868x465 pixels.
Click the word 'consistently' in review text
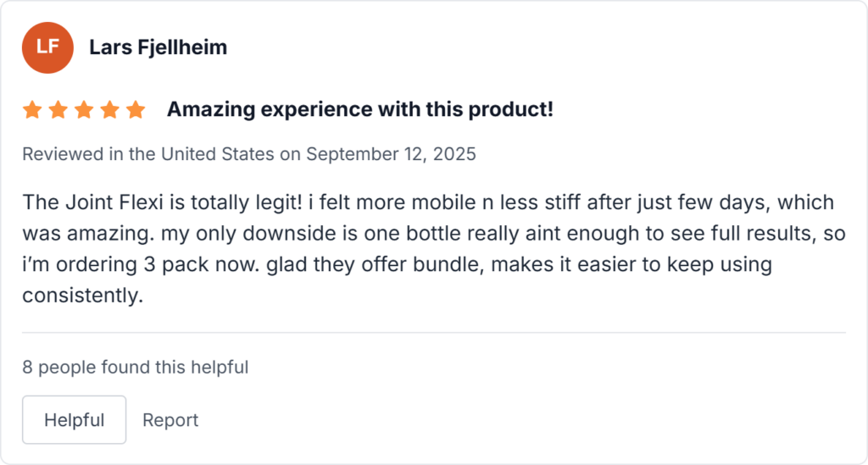pos(79,295)
